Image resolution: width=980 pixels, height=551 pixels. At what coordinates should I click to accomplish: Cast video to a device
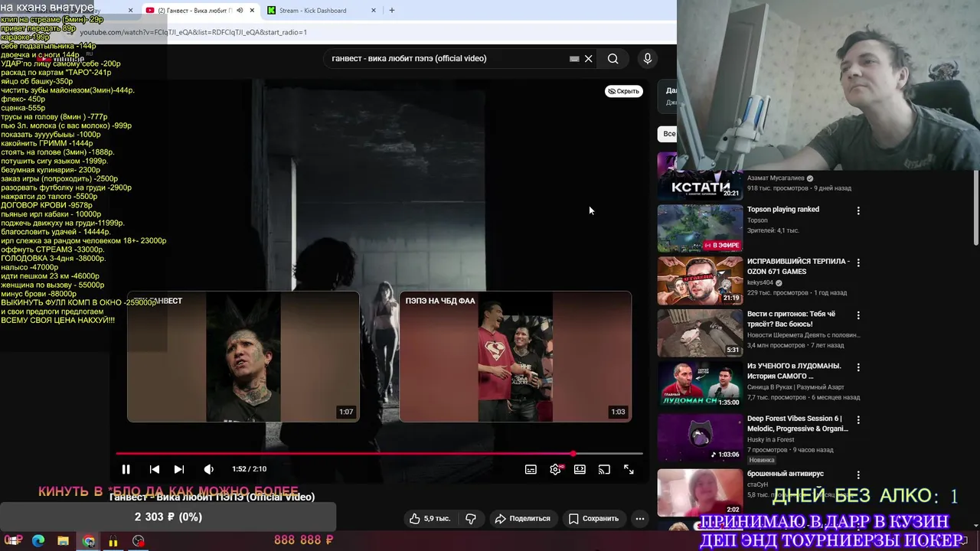point(604,469)
